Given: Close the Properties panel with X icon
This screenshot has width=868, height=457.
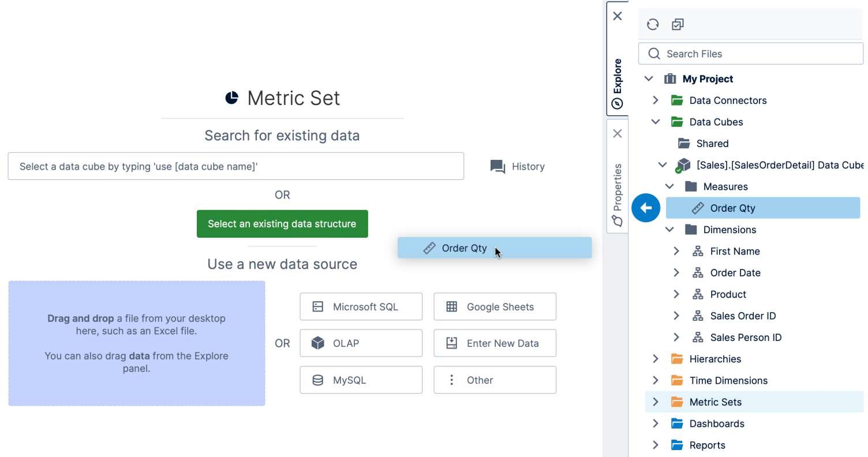Looking at the screenshot, I should pos(618,134).
